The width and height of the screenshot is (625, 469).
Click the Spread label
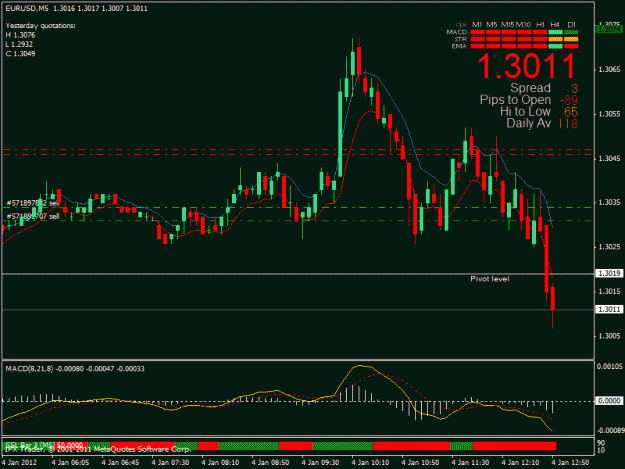coord(531,88)
